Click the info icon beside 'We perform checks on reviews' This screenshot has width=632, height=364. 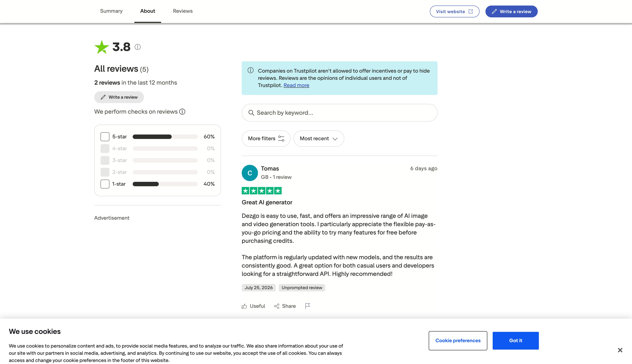pyautogui.click(x=182, y=112)
